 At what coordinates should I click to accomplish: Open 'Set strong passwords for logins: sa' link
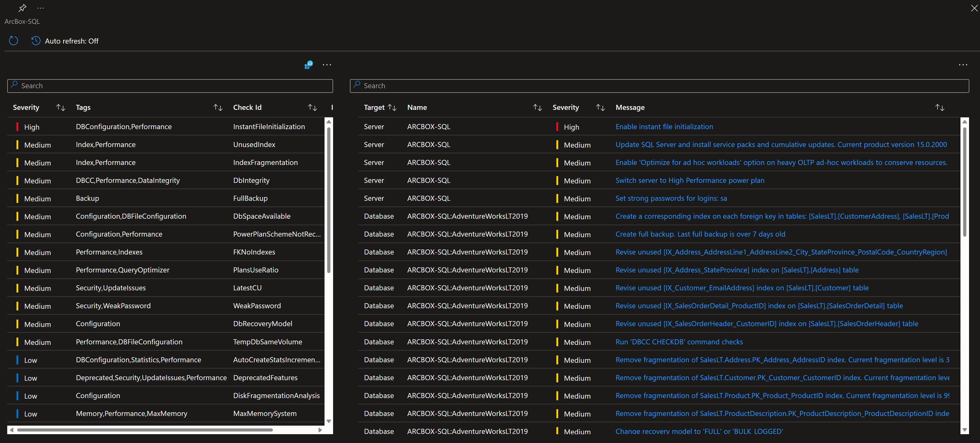(671, 198)
